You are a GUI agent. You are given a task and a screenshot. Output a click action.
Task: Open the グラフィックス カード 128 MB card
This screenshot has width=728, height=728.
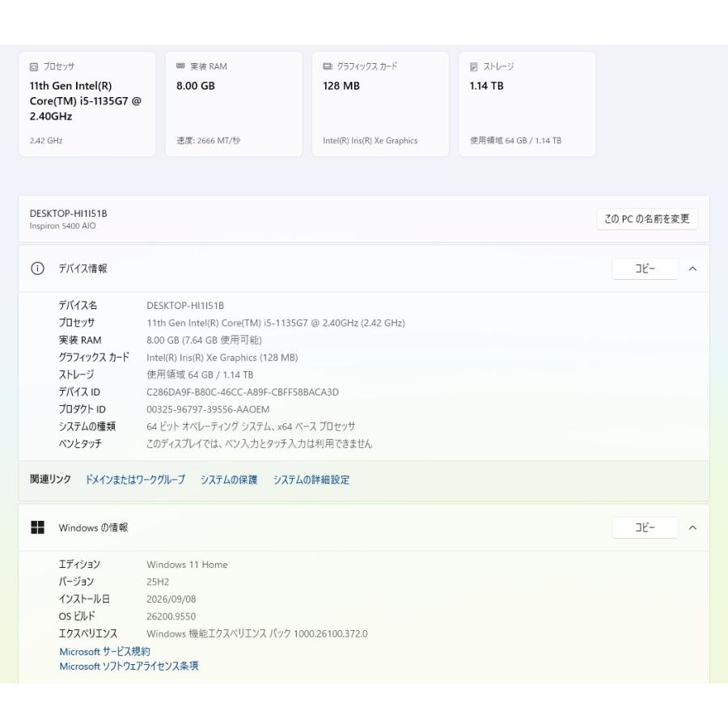coord(380,104)
